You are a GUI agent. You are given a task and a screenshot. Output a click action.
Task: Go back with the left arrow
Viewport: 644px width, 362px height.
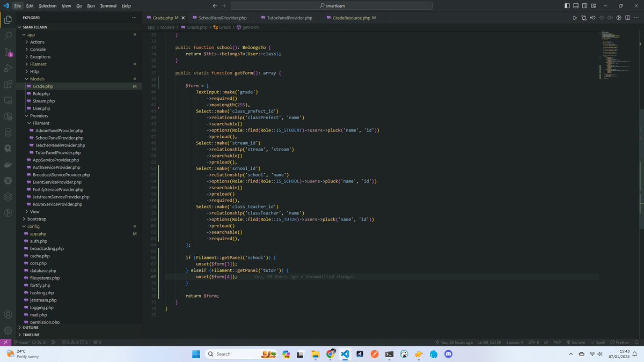point(215,5)
